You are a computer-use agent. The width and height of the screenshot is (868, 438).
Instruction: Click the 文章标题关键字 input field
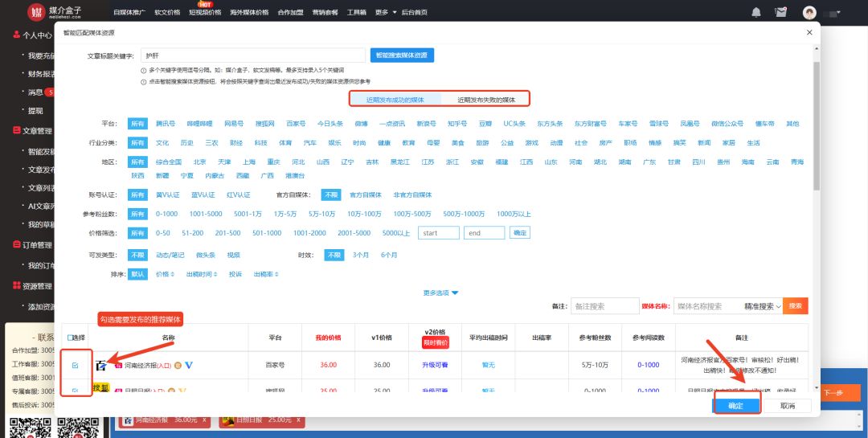pyautogui.click(x=252, y=55)
